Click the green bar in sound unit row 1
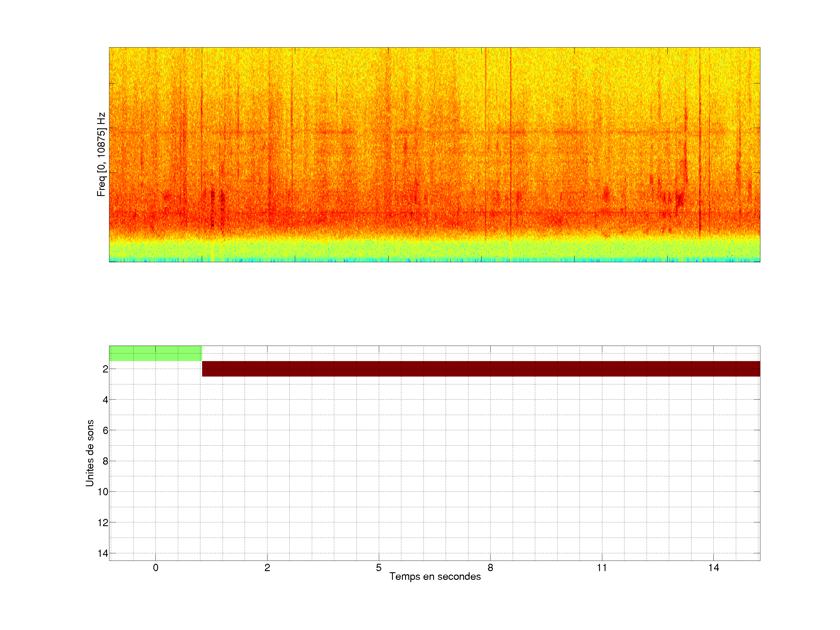840x630 pixels. 155,353
